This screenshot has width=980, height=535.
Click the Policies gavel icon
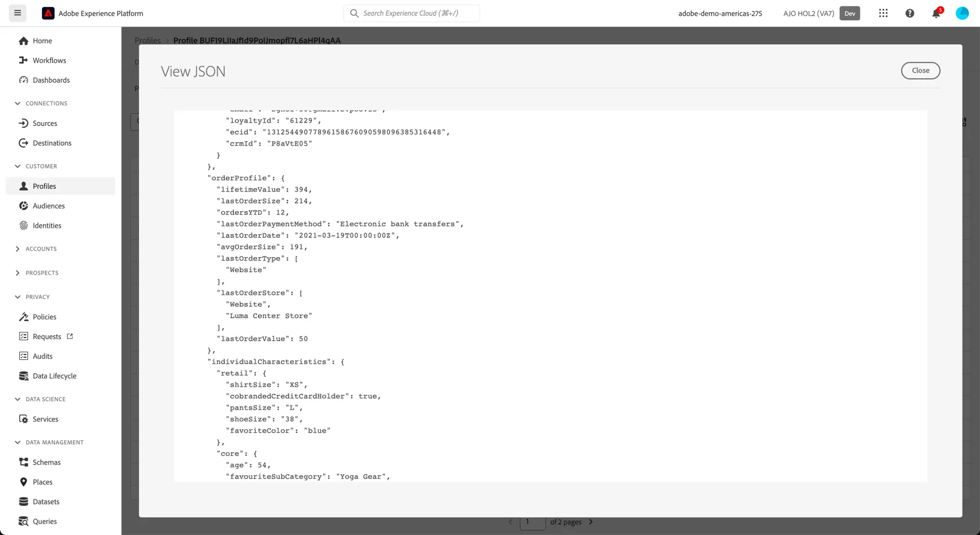(24, 317)
